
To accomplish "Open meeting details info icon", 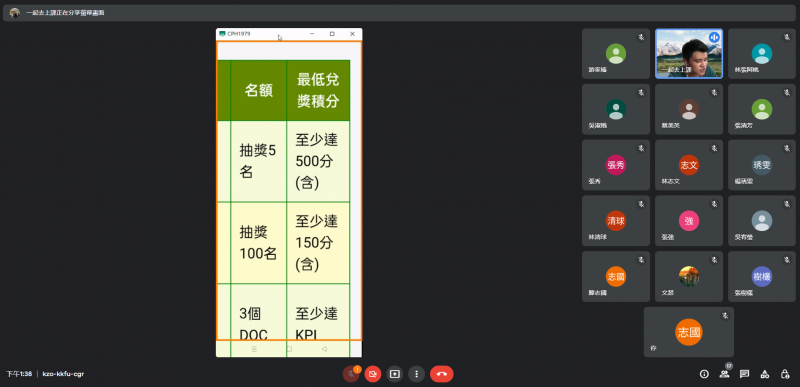I will pyautogui.click(x=704, y=374).
